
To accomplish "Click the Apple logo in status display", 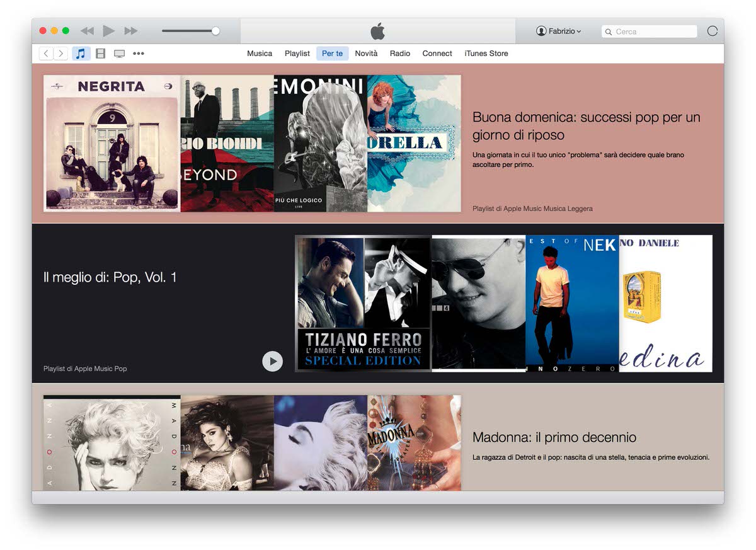I will tap(377, 30).
